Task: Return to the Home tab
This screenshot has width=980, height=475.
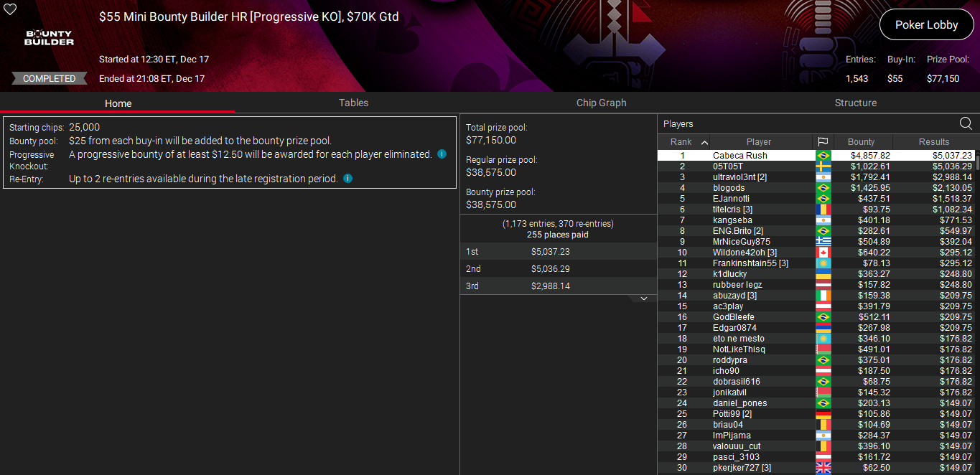Action: pyautogui.click(x=117, y=103)
